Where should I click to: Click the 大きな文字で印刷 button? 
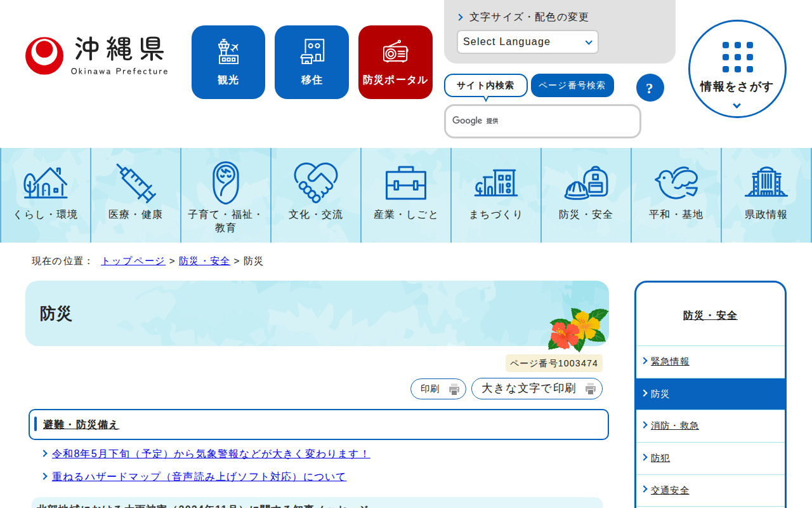tap(537, 389)
